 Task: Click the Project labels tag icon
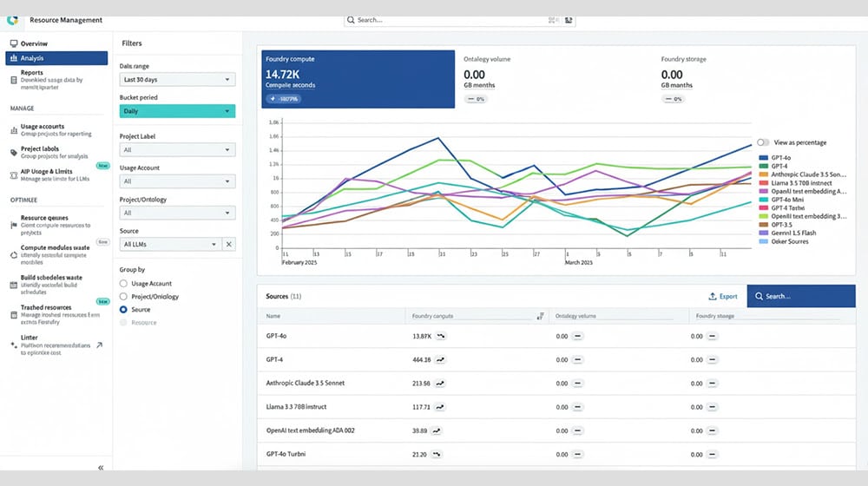(13, 151)
